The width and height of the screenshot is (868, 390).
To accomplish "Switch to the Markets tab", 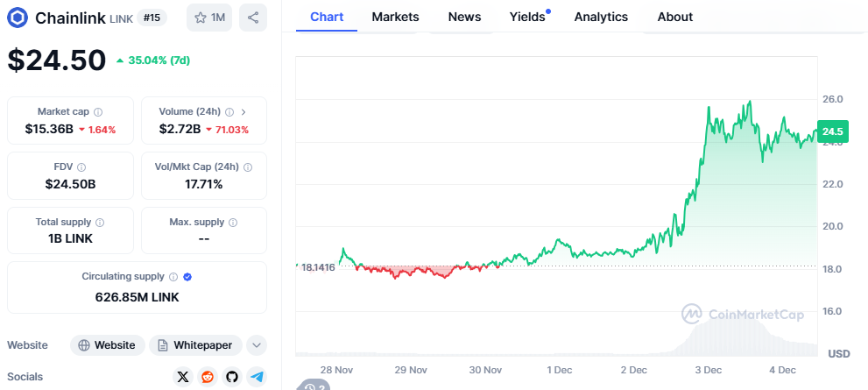I will [395, 18].
